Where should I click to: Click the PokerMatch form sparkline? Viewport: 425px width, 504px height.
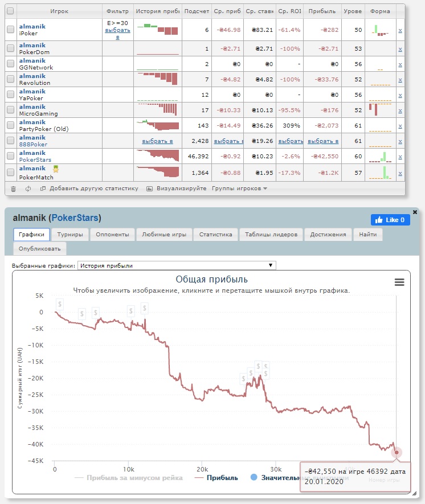[381, 173]
